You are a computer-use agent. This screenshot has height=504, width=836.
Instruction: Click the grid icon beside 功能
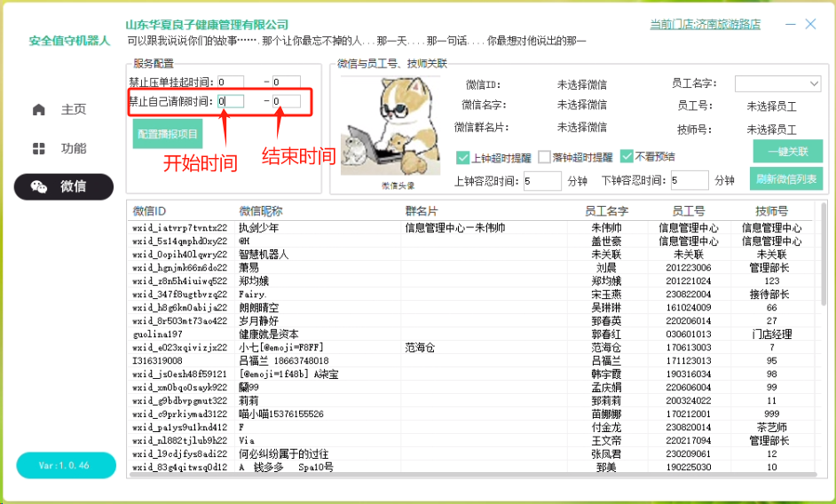pyautogui.click(x=38, y=148)
